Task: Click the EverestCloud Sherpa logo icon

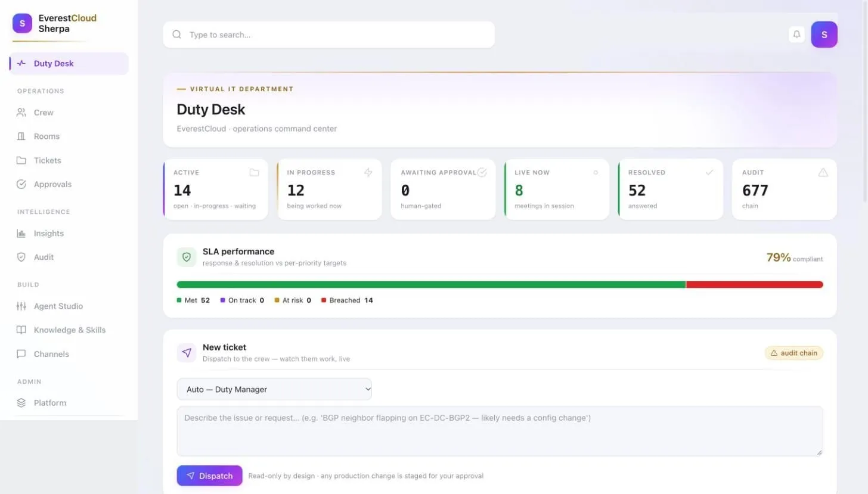Action: pos(22,23)
